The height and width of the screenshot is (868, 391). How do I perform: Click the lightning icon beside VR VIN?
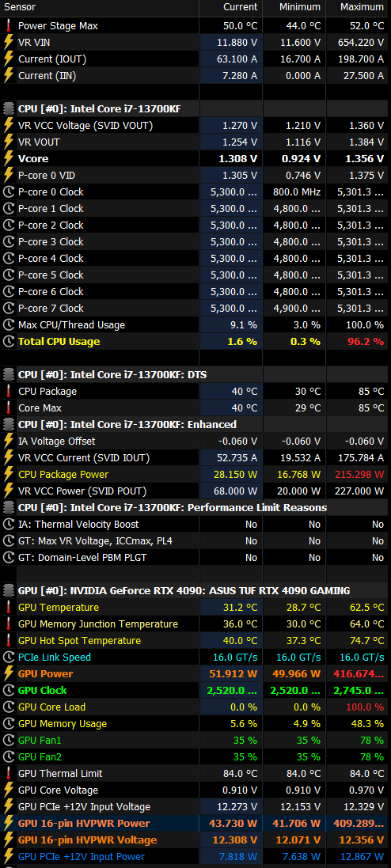(8, 42)
